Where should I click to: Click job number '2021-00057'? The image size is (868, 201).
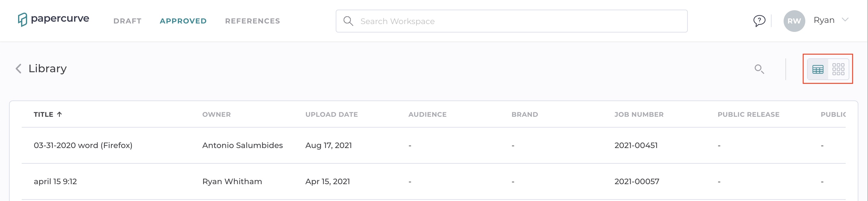637,181
